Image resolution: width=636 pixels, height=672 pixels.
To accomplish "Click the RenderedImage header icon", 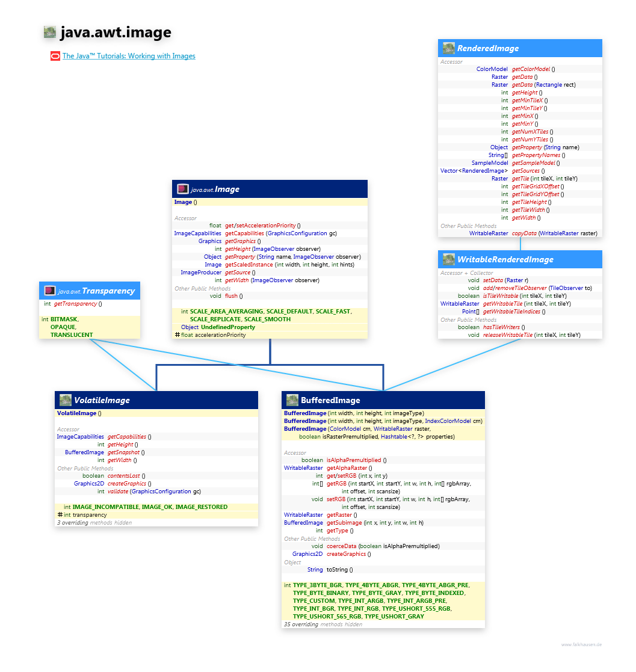I will point(449,48).
